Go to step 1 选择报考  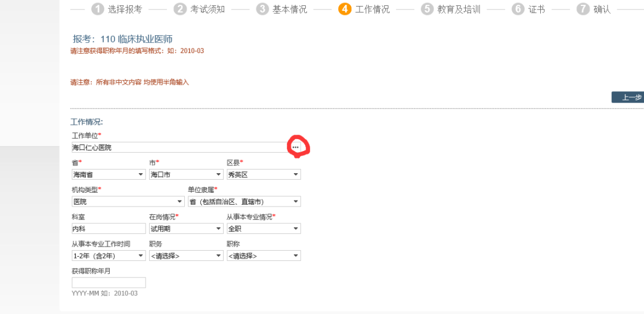[x=117, y=9]
